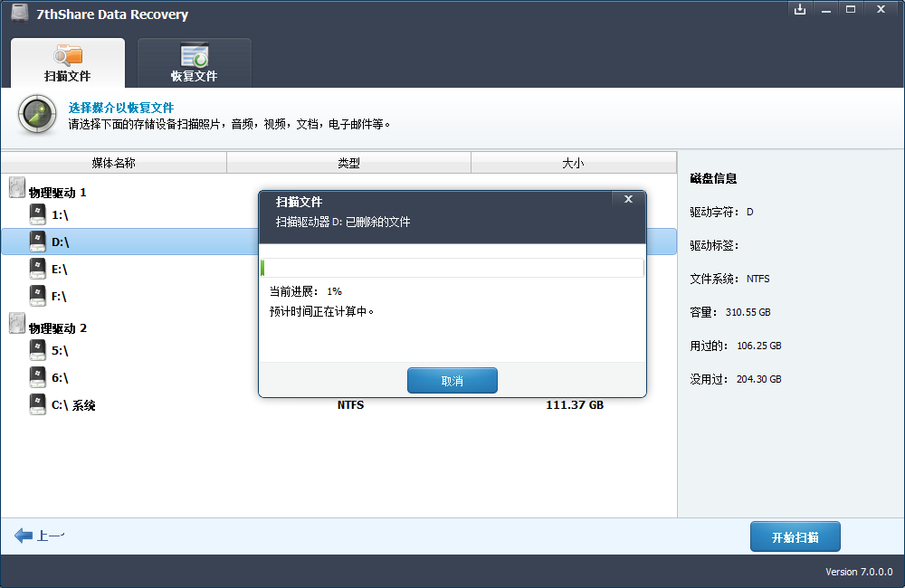Collapse the 物理驱动 2 tree group

pos(57,328)
